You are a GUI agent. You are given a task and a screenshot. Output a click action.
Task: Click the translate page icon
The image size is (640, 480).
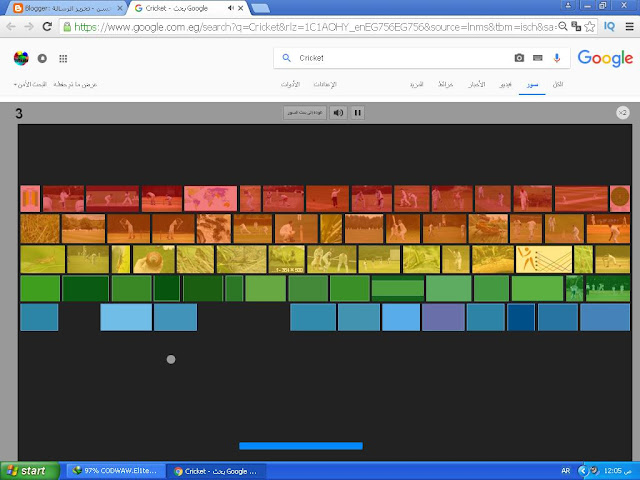coord(576,27)
